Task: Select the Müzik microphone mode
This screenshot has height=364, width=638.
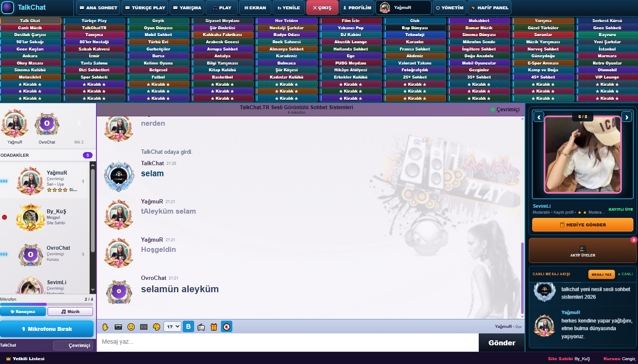Action: (x=70, y=312)
